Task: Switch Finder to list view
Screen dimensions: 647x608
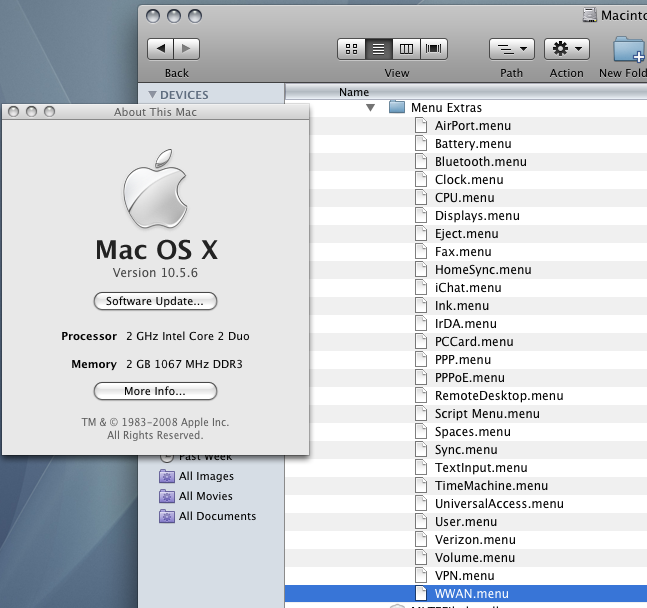Action: (379, 49)
